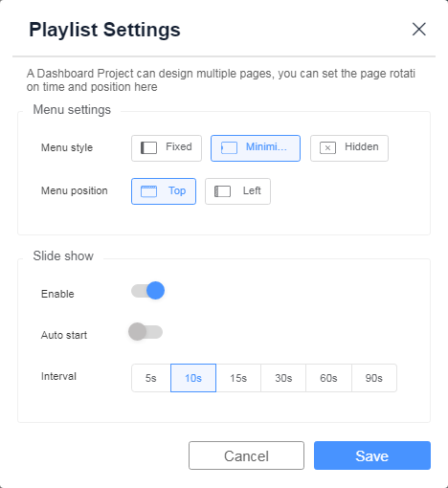Click the Left menu position icon
448x488 pixels.
pos(222,191)
